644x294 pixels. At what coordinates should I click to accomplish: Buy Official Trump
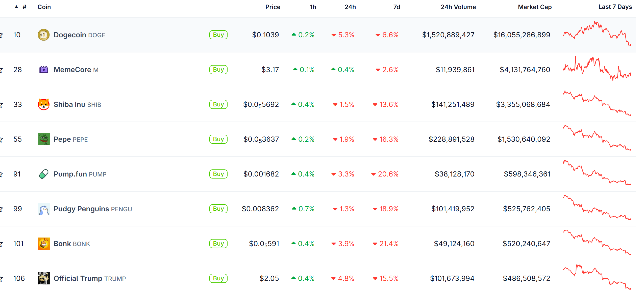218,278
